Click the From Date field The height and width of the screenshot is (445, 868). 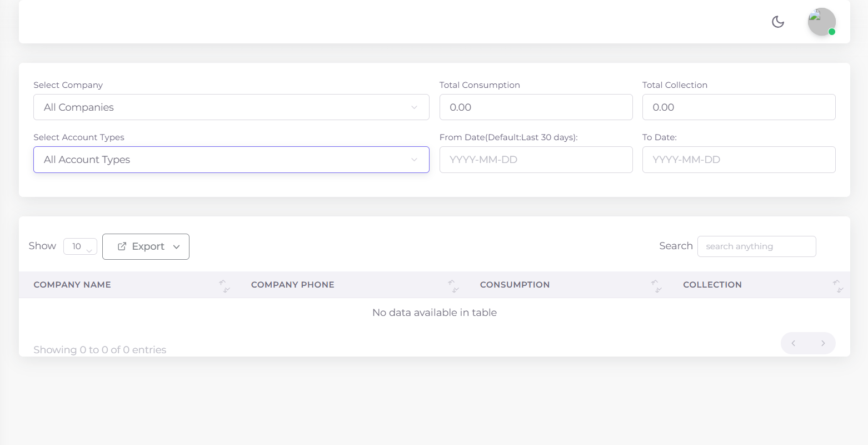pyautogui.click(x=536, y=160)
